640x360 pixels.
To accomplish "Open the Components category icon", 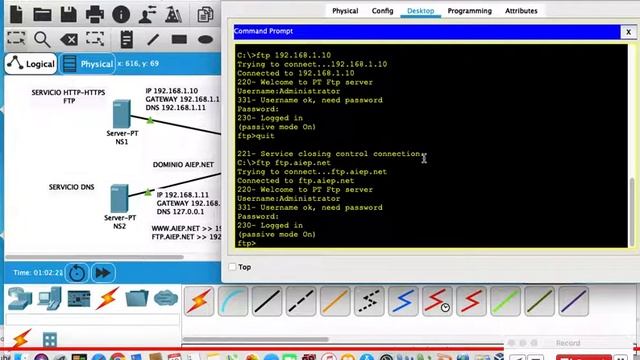I will 79,299.
